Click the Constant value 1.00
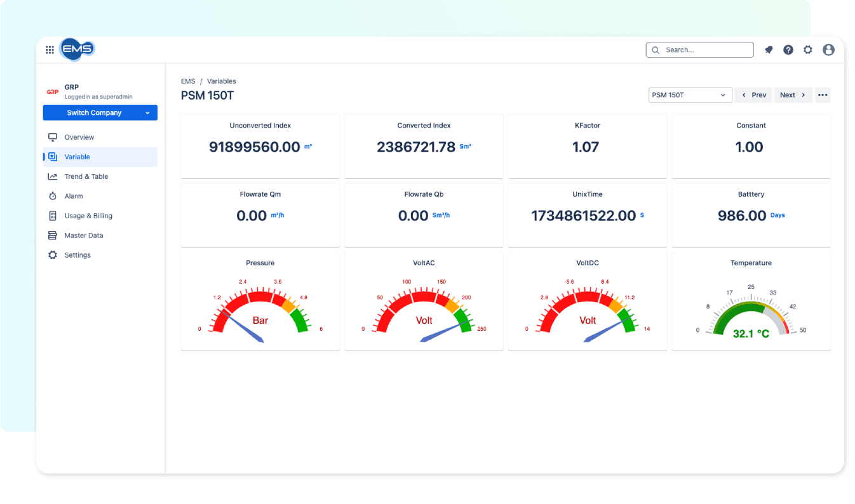This screenshot has width=855, height=504. click(x=750, y=147)
